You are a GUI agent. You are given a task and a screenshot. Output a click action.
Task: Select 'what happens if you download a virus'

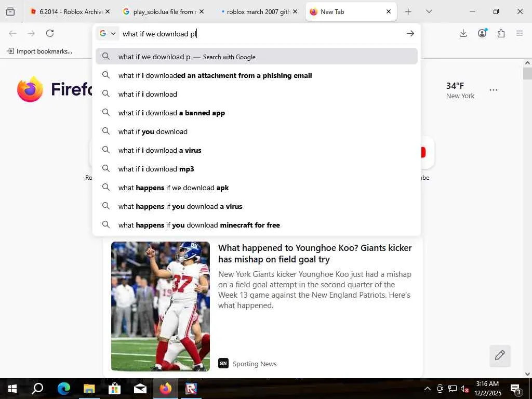(x=257, y=206)
